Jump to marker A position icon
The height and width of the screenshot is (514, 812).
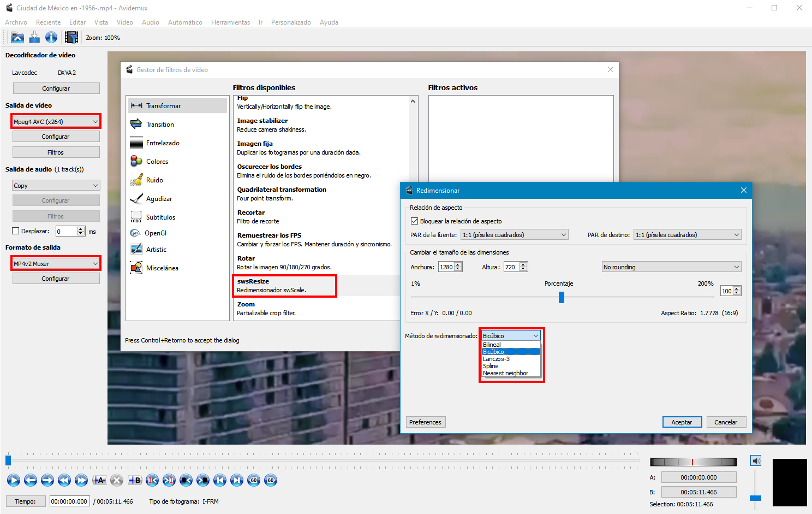(152, 480)
